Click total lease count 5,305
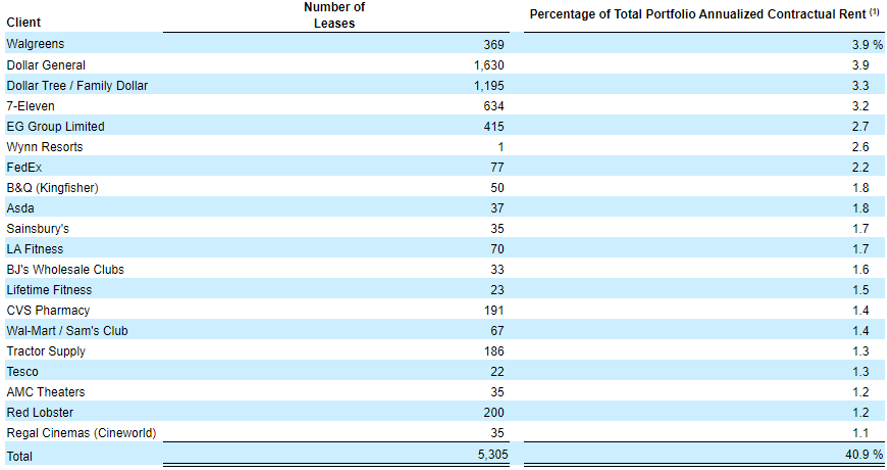The height and width of the screenshot is (470, 887). point(493,454)
